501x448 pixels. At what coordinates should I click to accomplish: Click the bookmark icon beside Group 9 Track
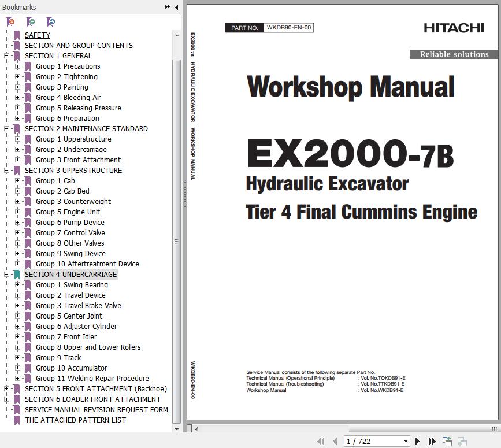click(28, 358)
